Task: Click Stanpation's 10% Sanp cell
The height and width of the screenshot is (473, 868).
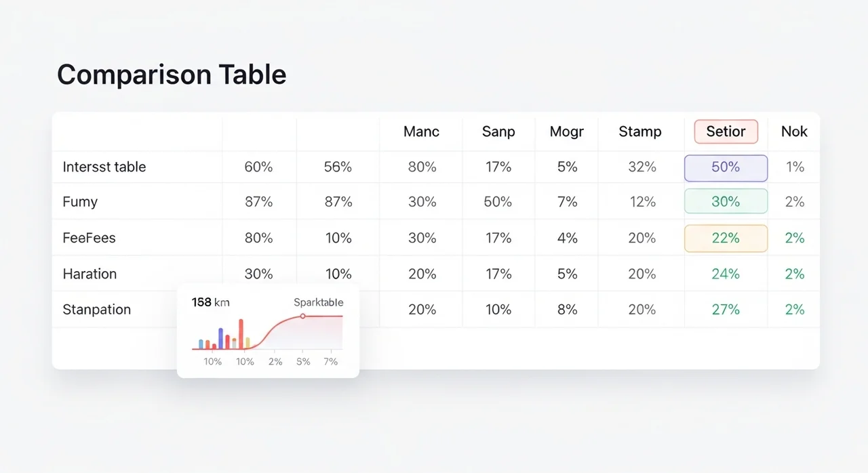Action: tap(498, 310)
